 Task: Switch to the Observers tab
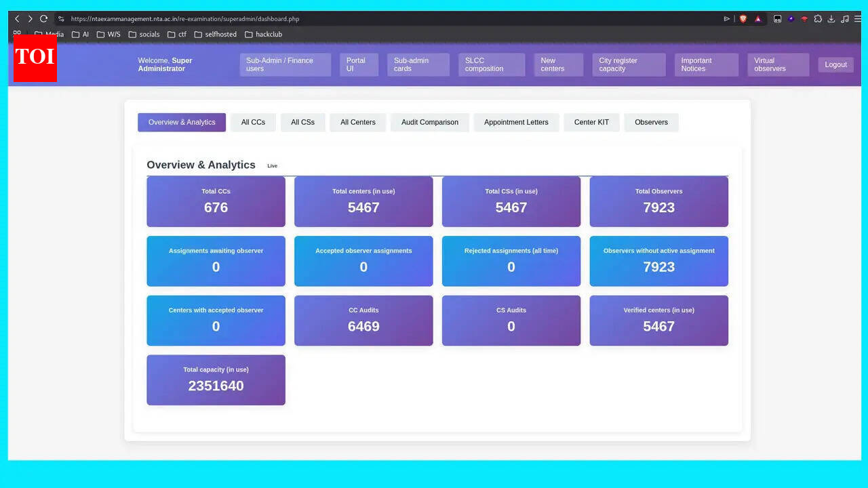coord(651,122)
